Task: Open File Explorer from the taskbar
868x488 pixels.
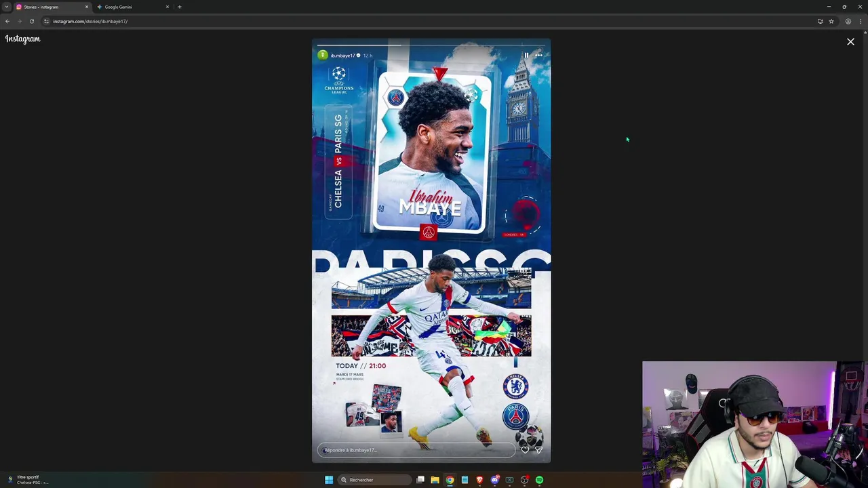Action: pyautogui.click(x=435, y=480)
